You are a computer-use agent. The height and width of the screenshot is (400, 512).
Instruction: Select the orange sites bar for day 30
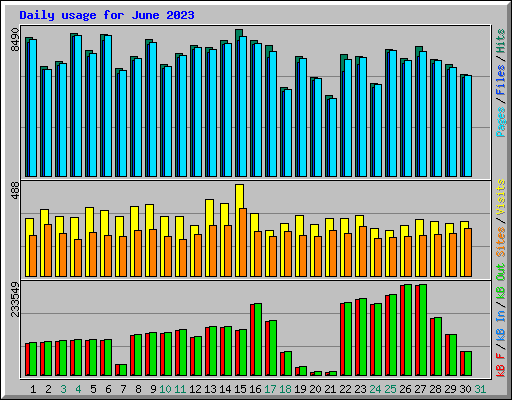468,253
